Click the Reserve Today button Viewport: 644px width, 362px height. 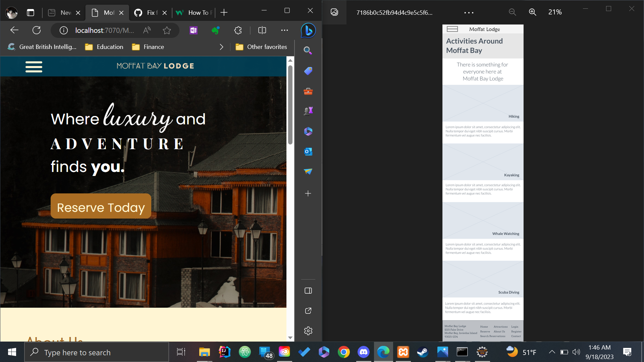101,206
